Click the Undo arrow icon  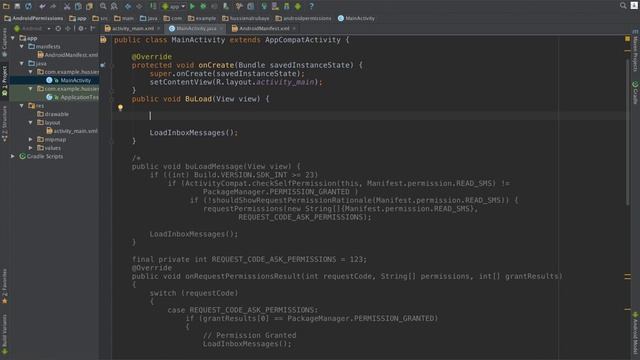[x=42, y=6]
